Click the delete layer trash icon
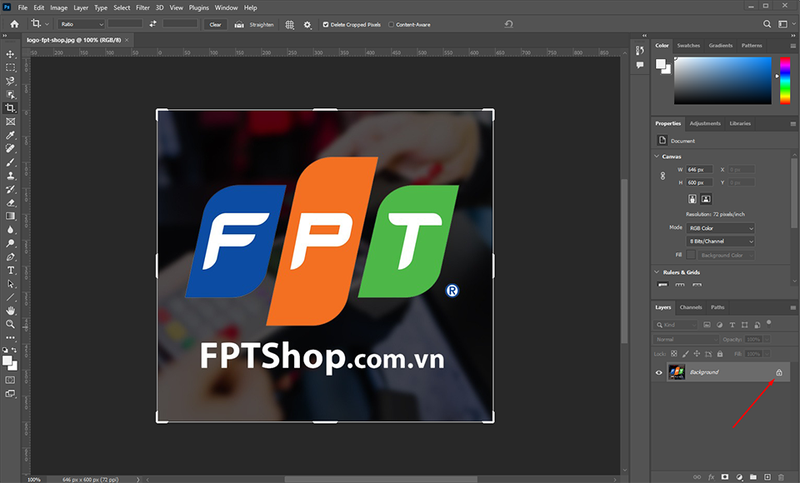 pos(781,477)
